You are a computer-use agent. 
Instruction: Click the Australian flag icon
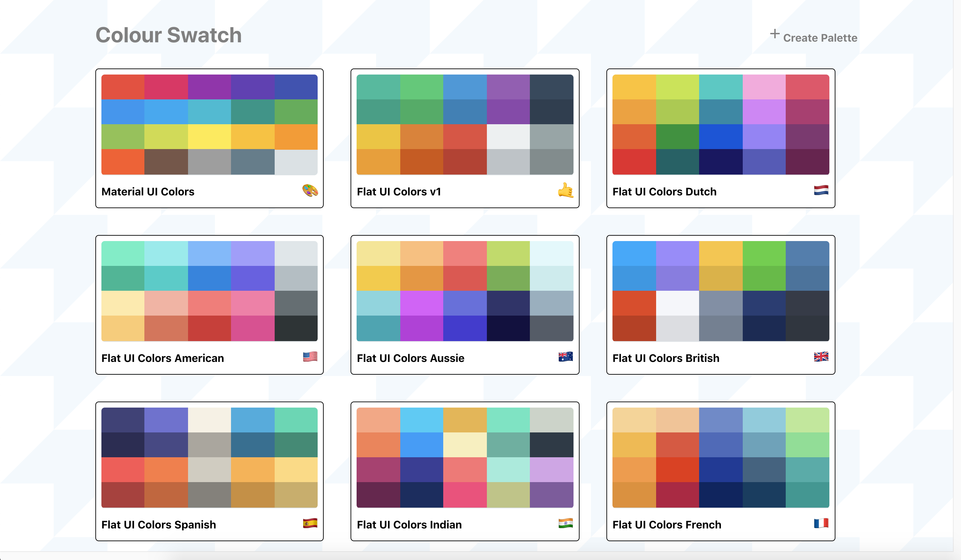(x=565, y=357)
